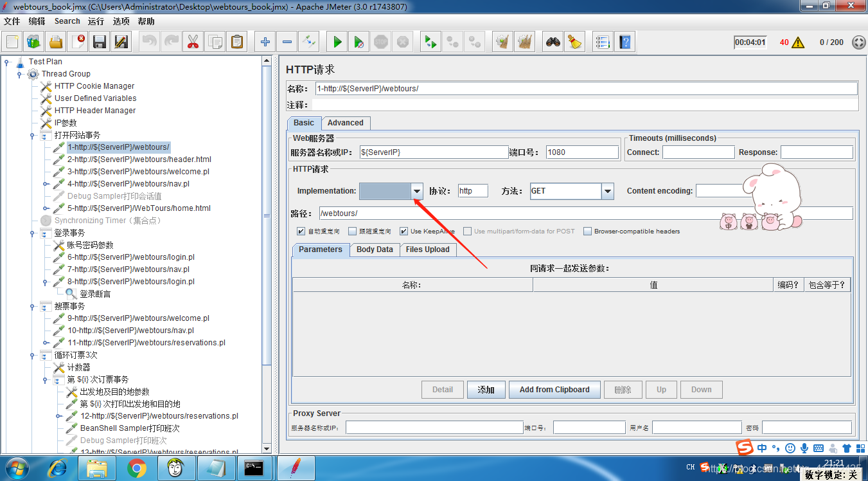Viewport: 868px width, 481px height.
Task: Collapse all tree nodes with minus icon
Action: [x=287, y=42]
